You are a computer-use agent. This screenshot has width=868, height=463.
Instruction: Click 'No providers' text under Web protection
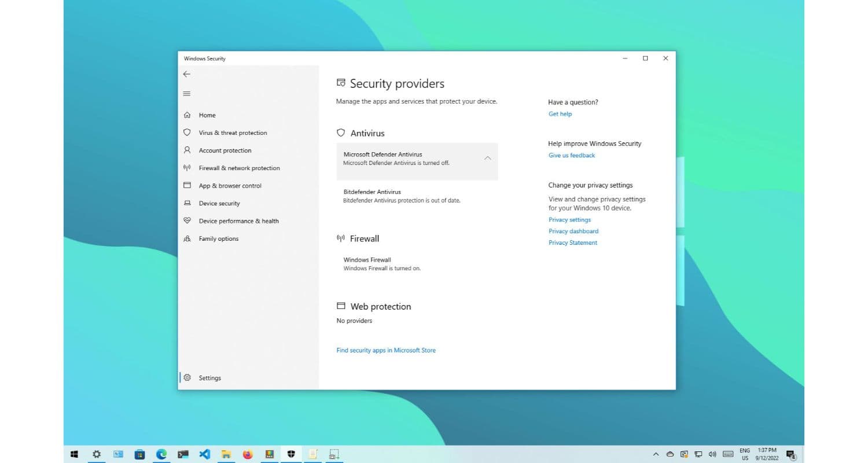354,321
